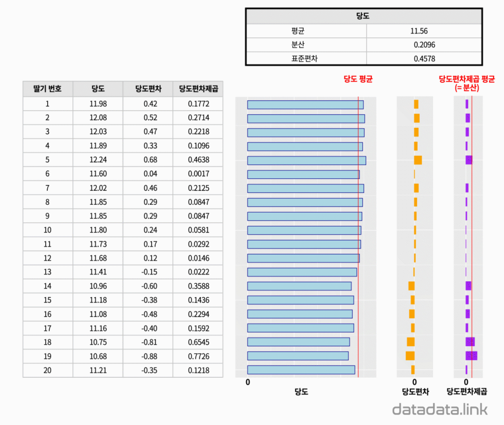504x425 pixels.
Task: Click the mean value 11.56 cell
Action: pyautogui.click(x=424, y=31)
